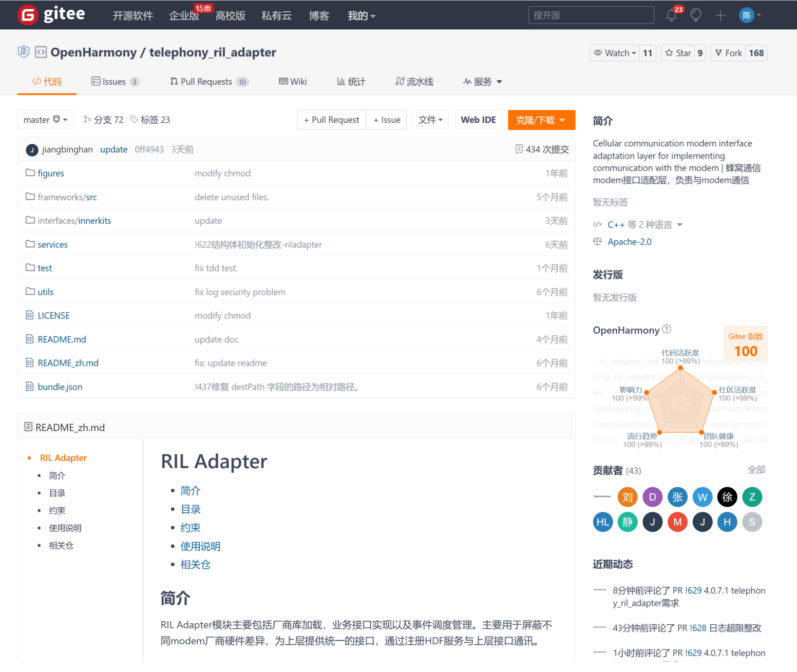Expand the C++ 等 2 种语言 languages list
Screen dimensions: 797x672
pyautogui.click(x=644, y=225)
